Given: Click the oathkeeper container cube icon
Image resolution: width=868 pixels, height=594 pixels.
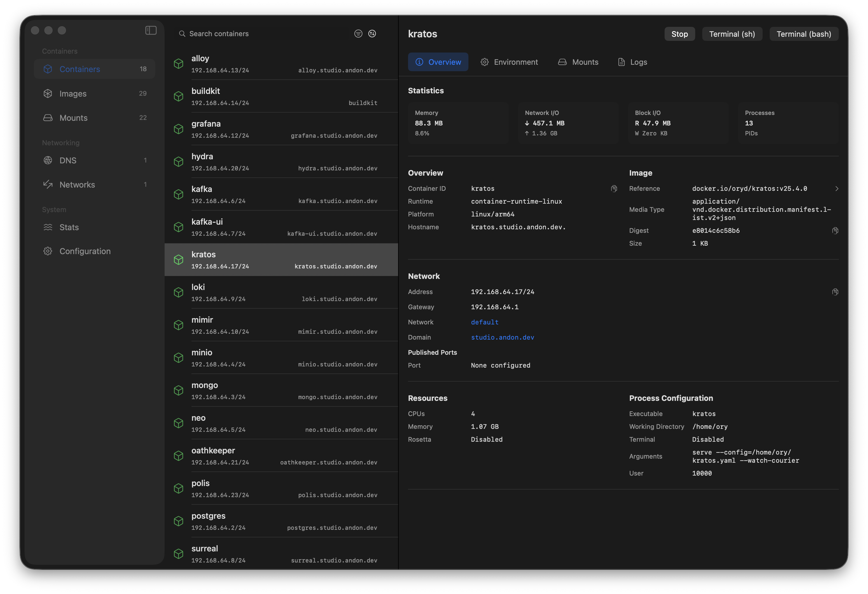Looking at the screenshot, I should point(179,456).
